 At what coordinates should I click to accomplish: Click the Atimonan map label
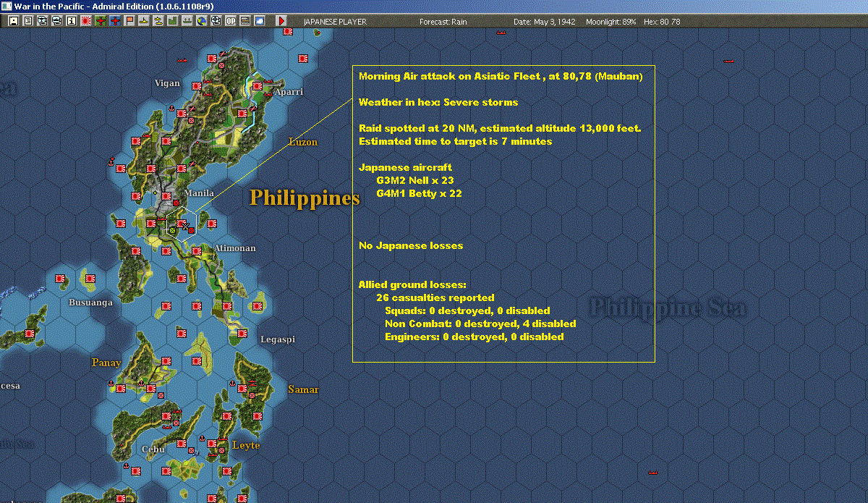point(234,248)
